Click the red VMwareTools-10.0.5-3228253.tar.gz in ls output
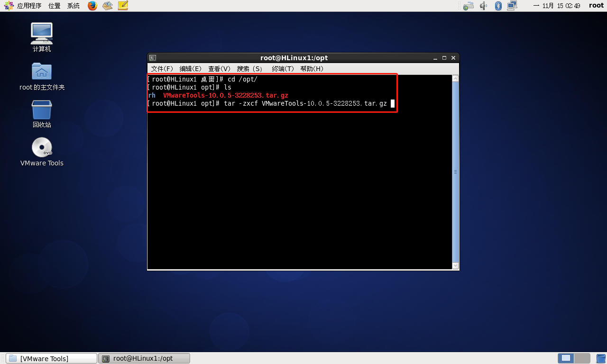The image size is (607, 364). 226,95
